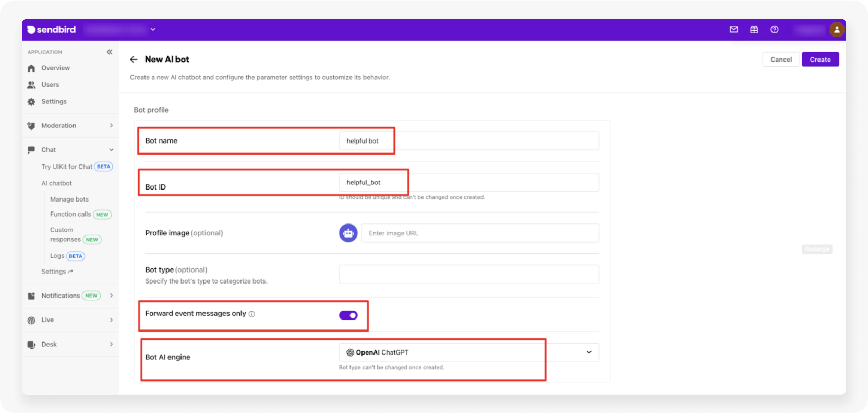Click the mail envelope icon in header
Image resolution: width=868 pixels, height=413 pixels.
pyautogui.click(x=733, y=30)
